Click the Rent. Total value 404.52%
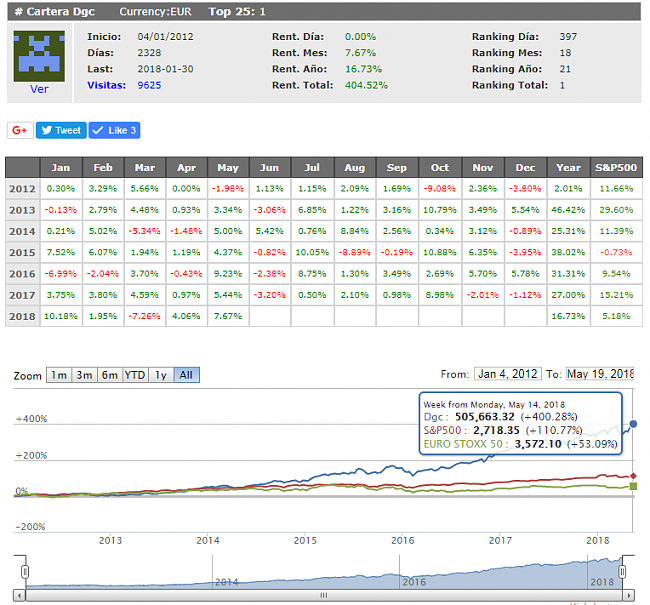650x605 pixels. pos(366,85)
